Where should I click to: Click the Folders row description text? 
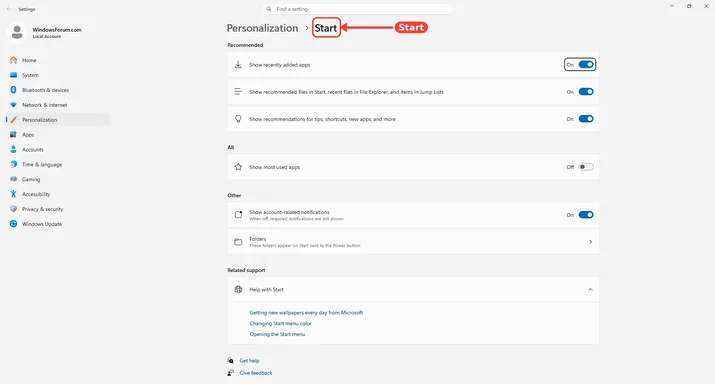(x=305, y=245)
